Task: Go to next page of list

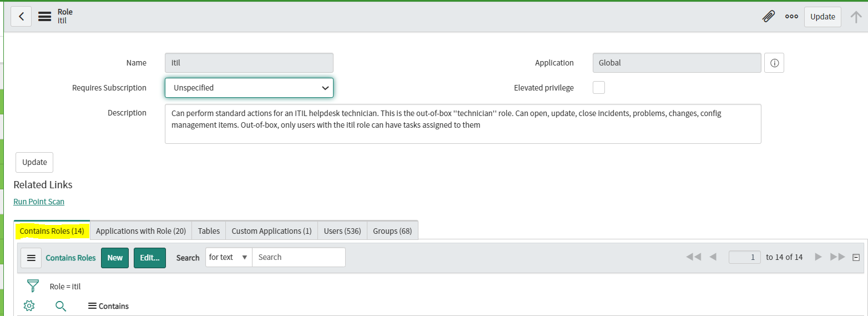Action: point(818,257)
